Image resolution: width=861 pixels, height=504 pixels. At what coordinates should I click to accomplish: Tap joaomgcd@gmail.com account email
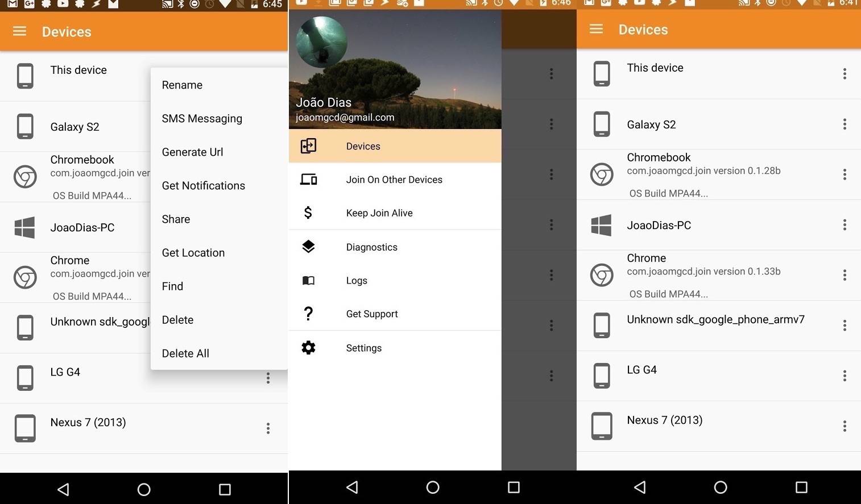point(345,117)
